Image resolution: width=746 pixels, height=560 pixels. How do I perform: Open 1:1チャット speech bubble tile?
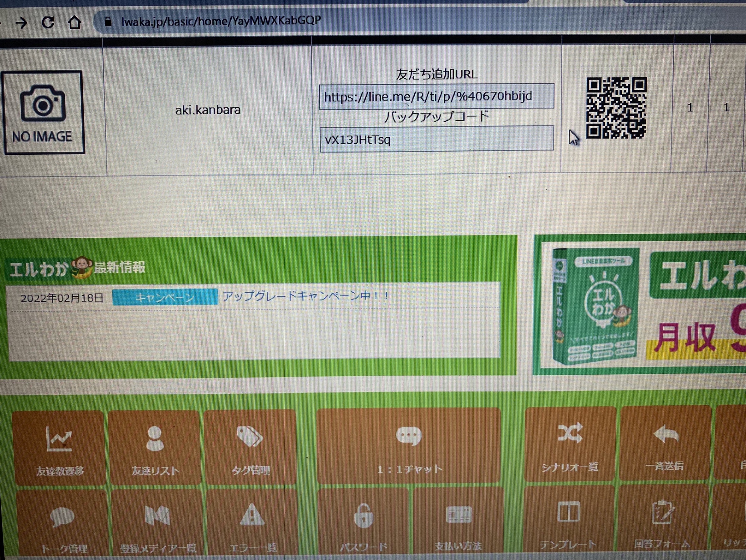coord(409,445)
